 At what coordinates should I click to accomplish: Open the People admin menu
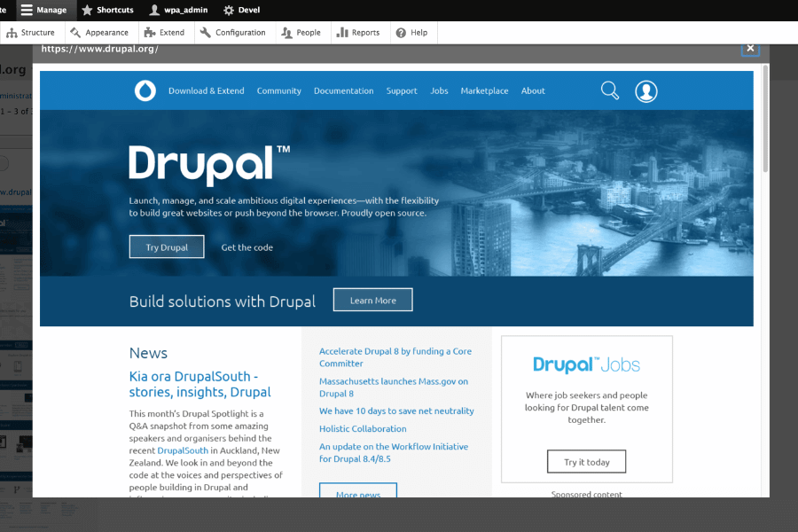(x=301, y=33)
